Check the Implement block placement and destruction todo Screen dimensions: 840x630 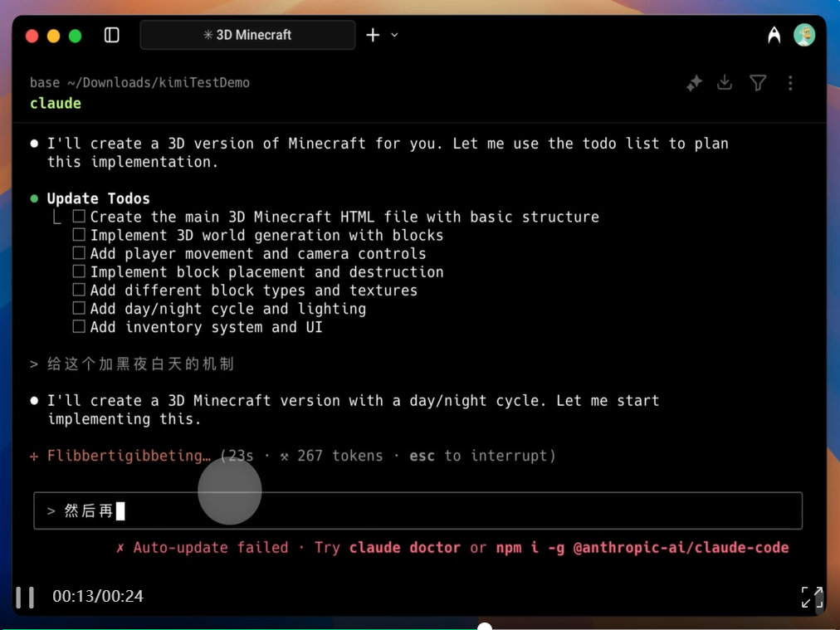(79, 271)
